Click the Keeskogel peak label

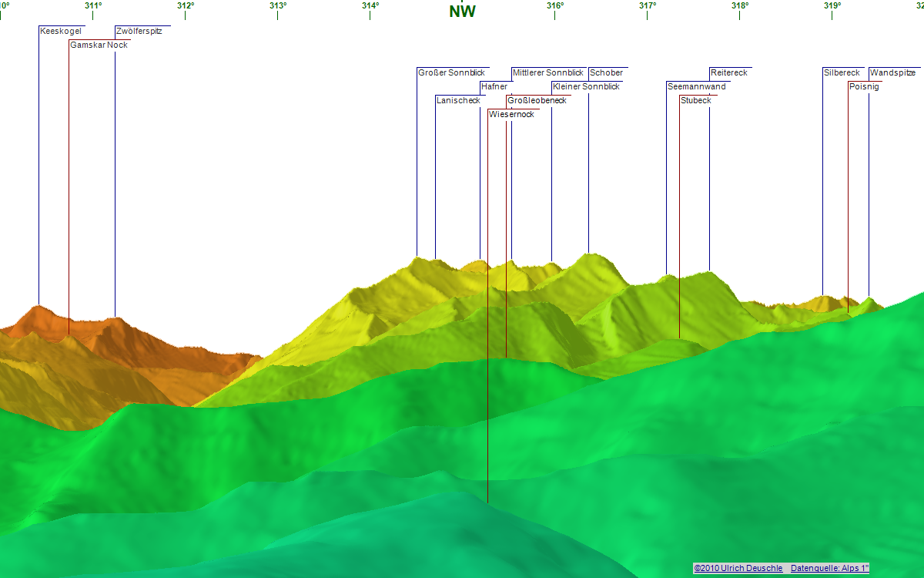point(61,32)
